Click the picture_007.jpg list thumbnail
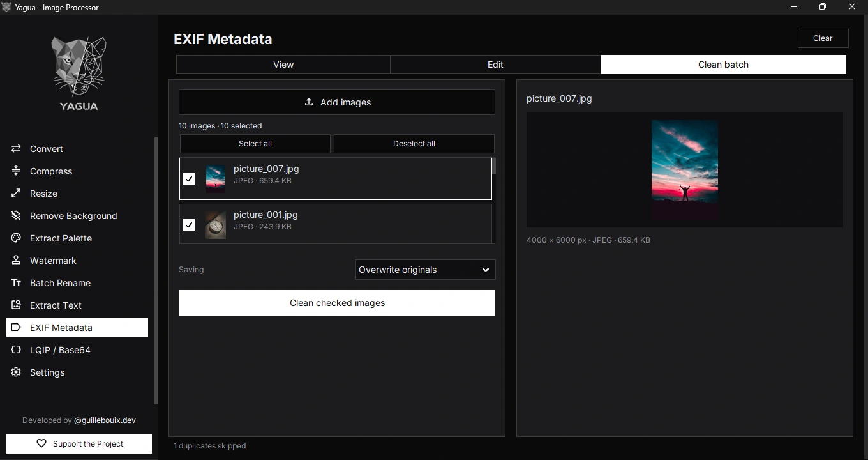Viewport: 868px width, 460px height. (215, 179)
